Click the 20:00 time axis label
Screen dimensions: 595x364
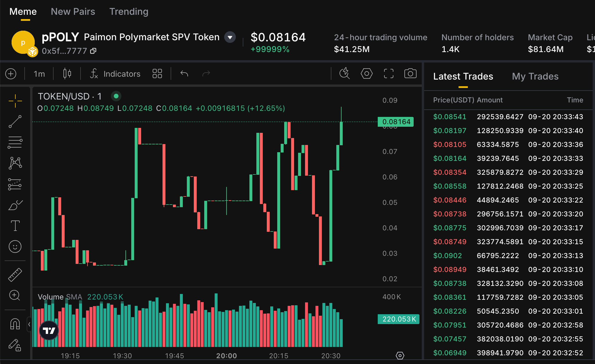[x=227, y=356]
